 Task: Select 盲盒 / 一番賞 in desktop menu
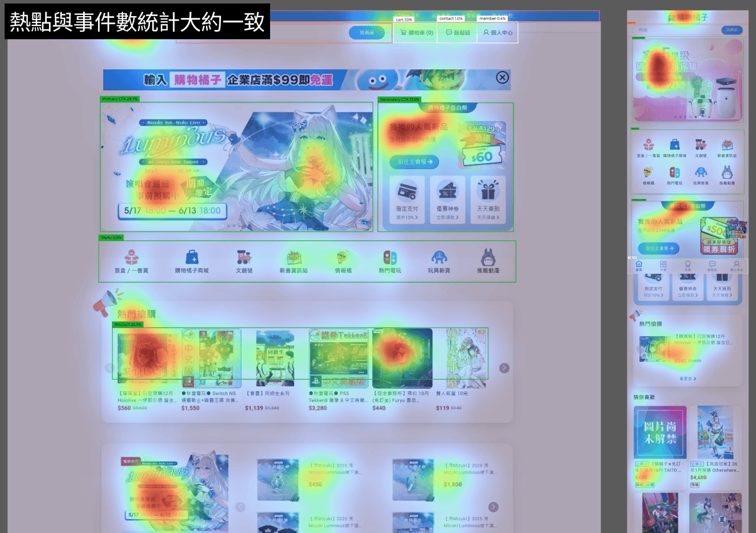click(x=132, y=261)
